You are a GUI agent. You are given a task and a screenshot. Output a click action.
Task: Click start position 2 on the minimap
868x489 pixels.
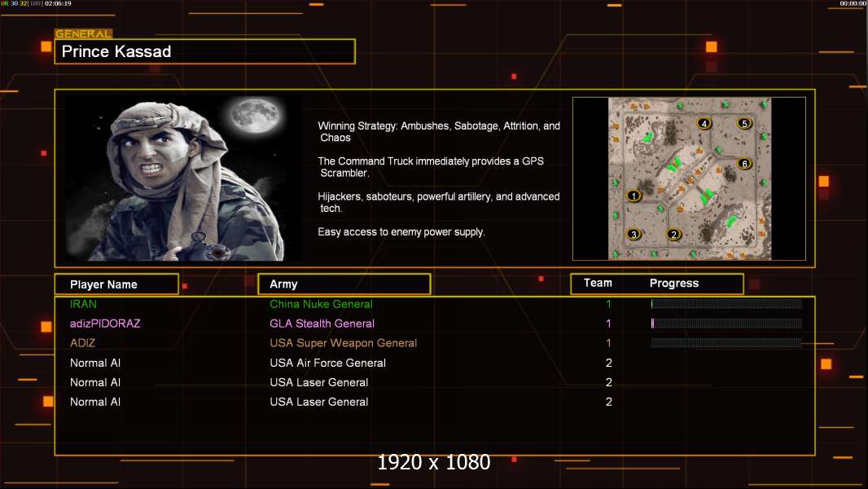673,234
